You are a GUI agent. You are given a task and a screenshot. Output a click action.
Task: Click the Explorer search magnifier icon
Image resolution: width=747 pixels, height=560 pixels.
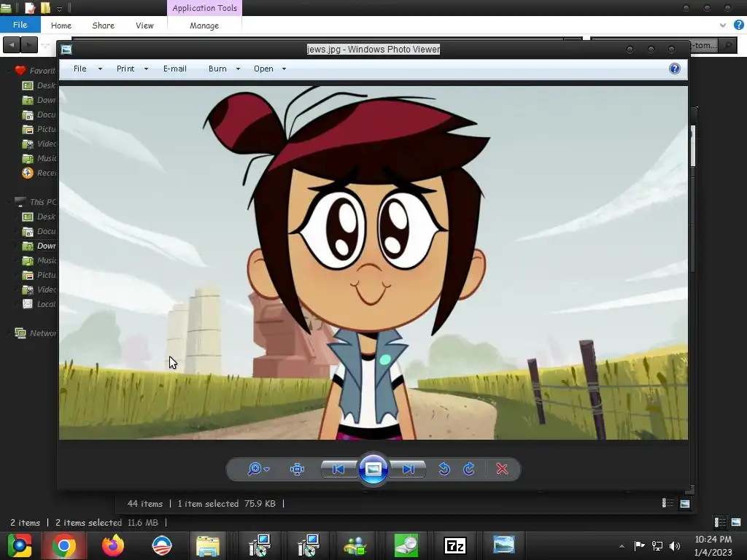[727, 45]
